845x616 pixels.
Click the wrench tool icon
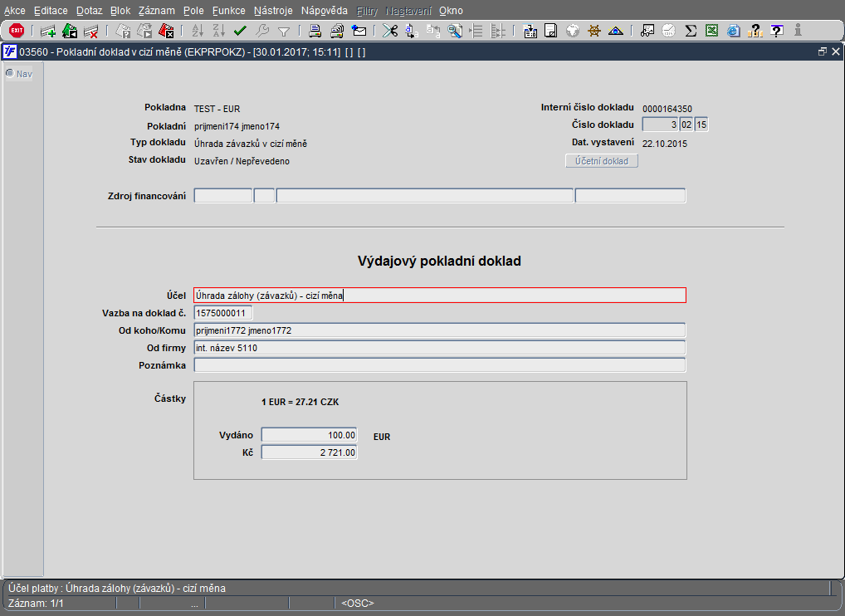262,32
